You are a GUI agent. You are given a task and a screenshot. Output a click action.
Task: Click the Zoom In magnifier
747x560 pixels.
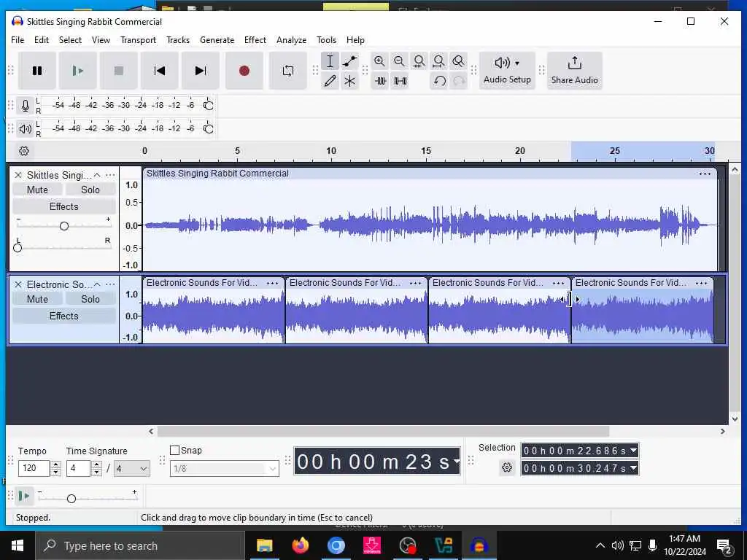(379, 61)
